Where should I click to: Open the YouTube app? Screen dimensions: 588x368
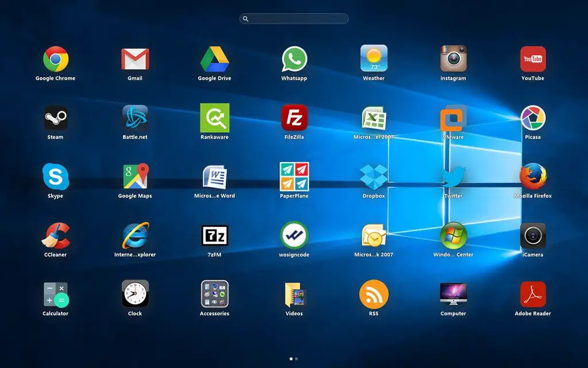[x=533, y=59]
